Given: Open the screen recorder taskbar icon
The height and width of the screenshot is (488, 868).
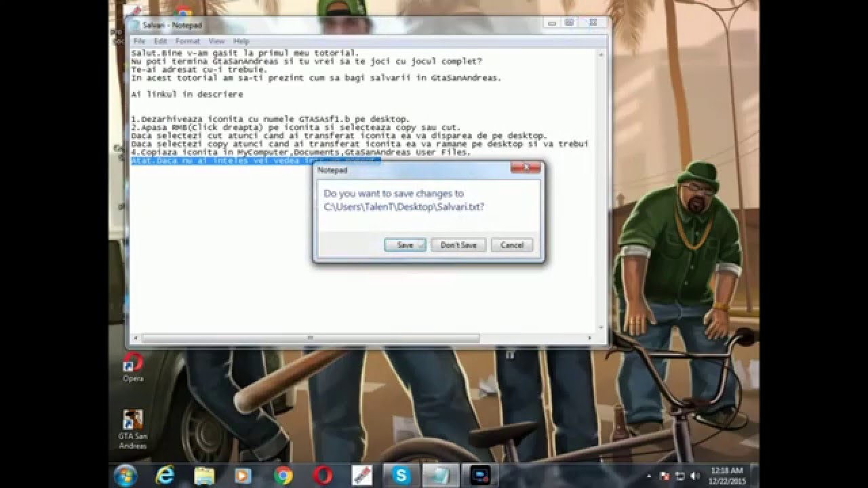Looking at the screenshot, I should (480, 475).
